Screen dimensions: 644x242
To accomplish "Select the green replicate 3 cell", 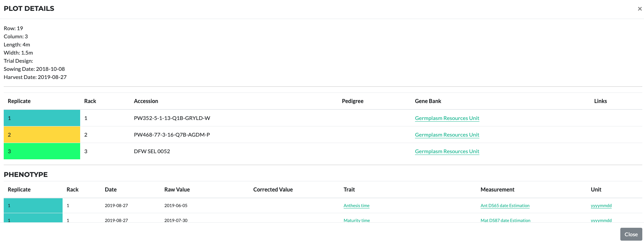I will pyautogui.click(x=42, y=151).
